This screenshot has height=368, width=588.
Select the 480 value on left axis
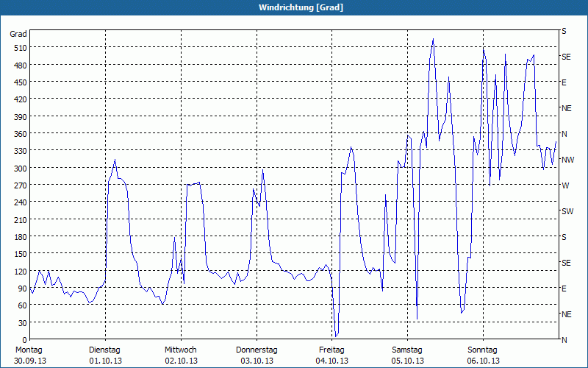[x=21, y=66]
